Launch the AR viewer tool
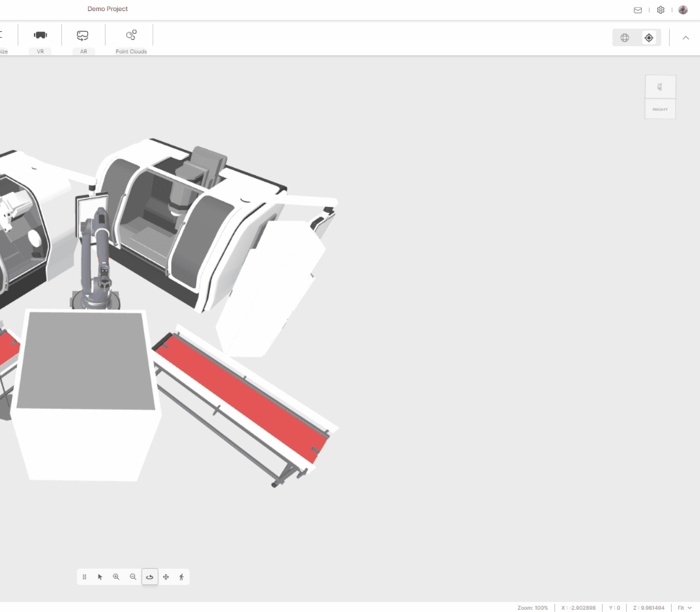 [x=83, y=36]
